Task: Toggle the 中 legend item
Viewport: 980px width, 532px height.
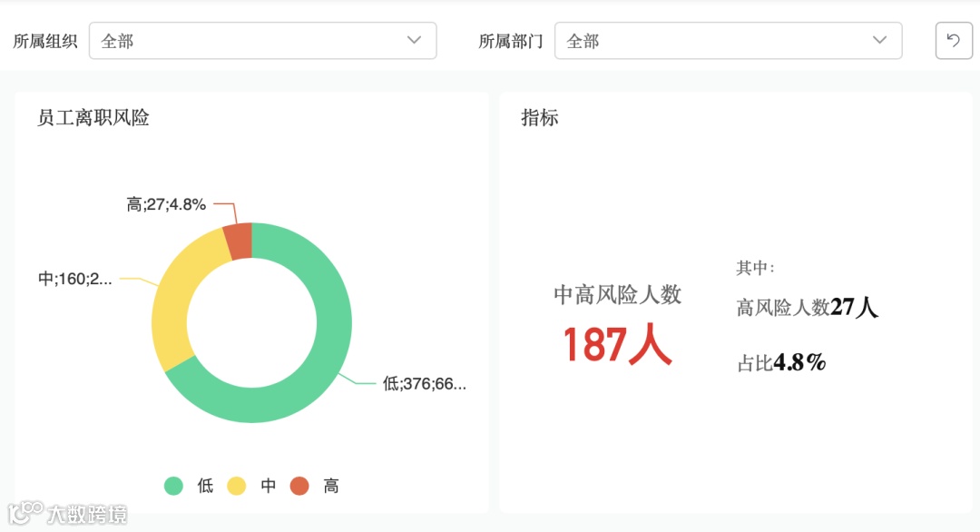Action: point(251,486)
